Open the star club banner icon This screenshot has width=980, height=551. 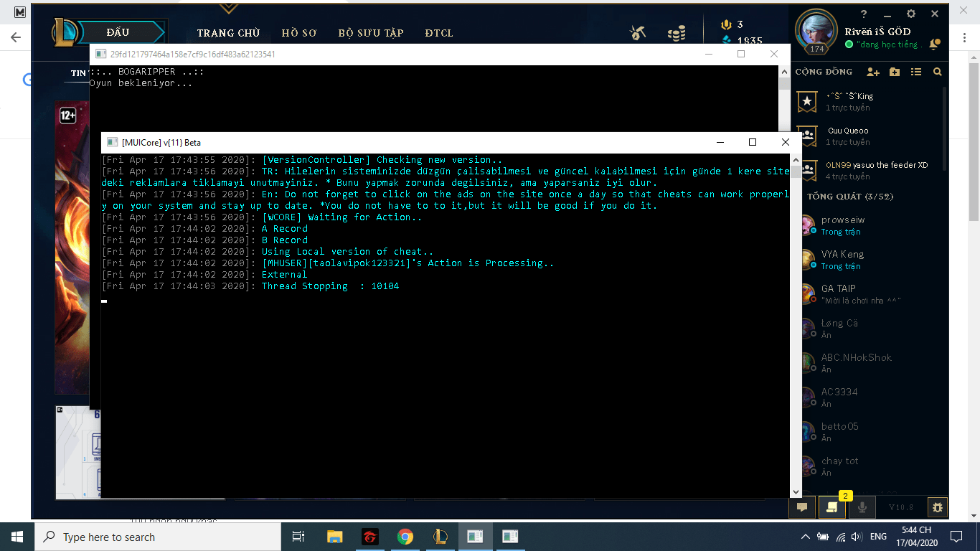click(808, 101)
